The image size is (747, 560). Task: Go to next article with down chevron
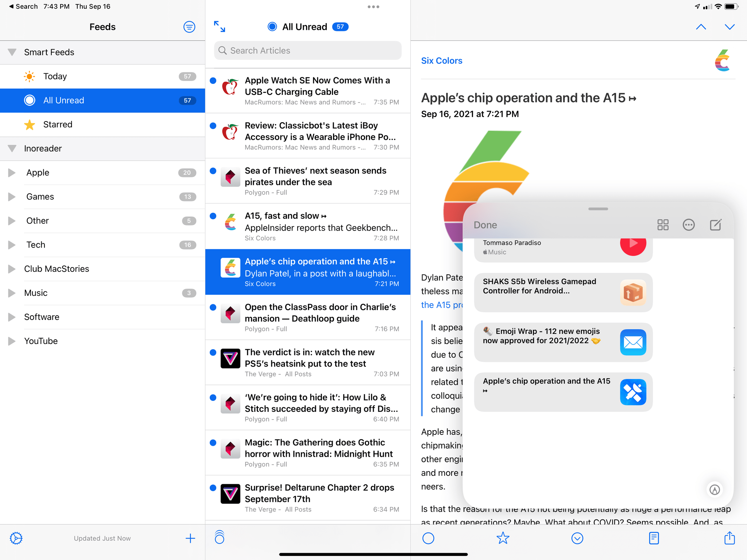[x=729, y=27]
